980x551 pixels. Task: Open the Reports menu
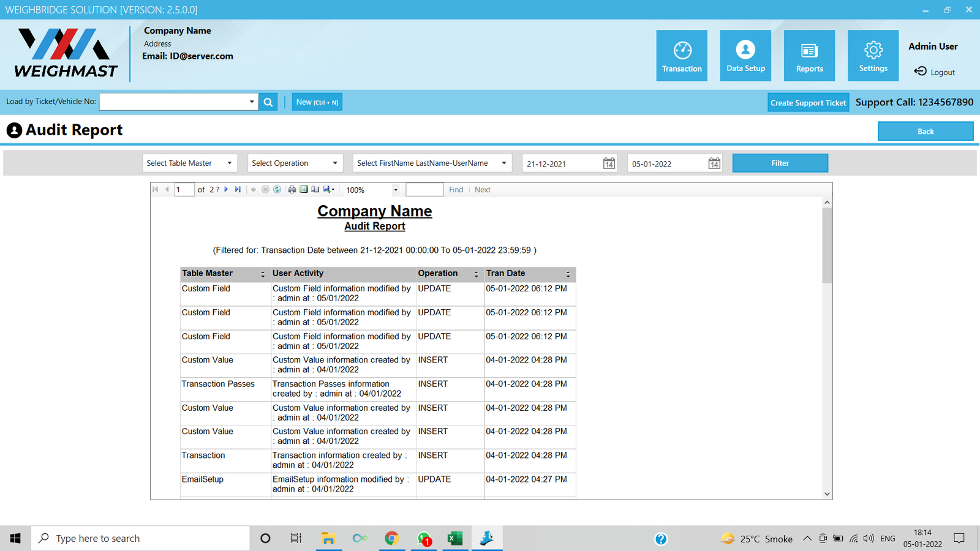[x=809, y=56]
